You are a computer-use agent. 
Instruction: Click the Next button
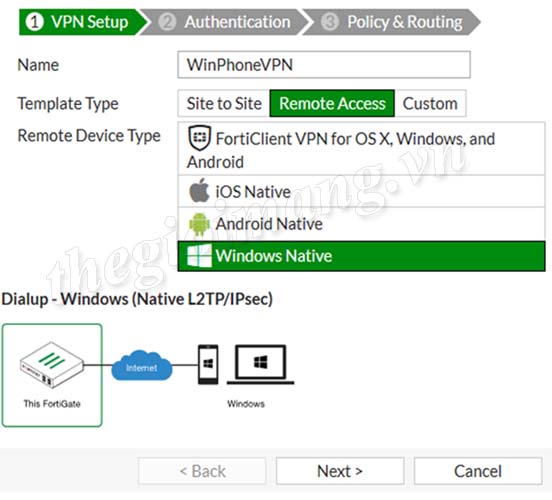(x=340, y=471)
